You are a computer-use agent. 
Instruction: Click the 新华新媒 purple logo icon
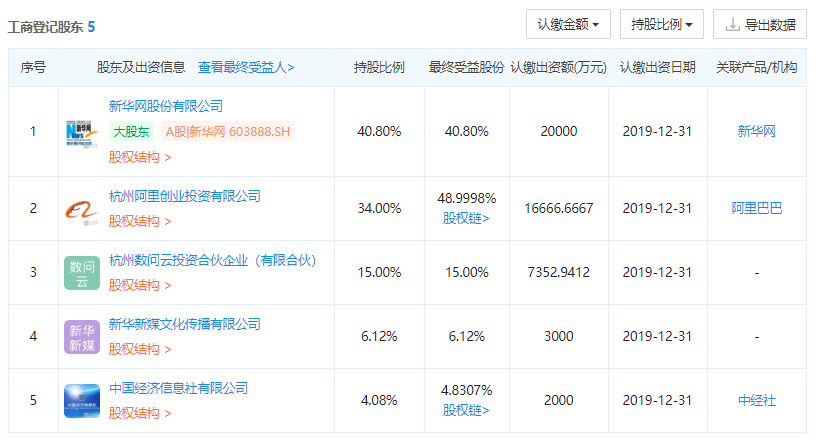click(82, 337)
